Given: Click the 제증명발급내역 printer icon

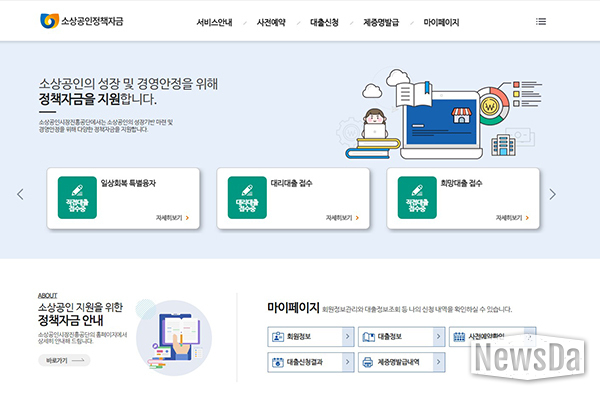Looking at the screenshot, I should click(x=368, y=362).
